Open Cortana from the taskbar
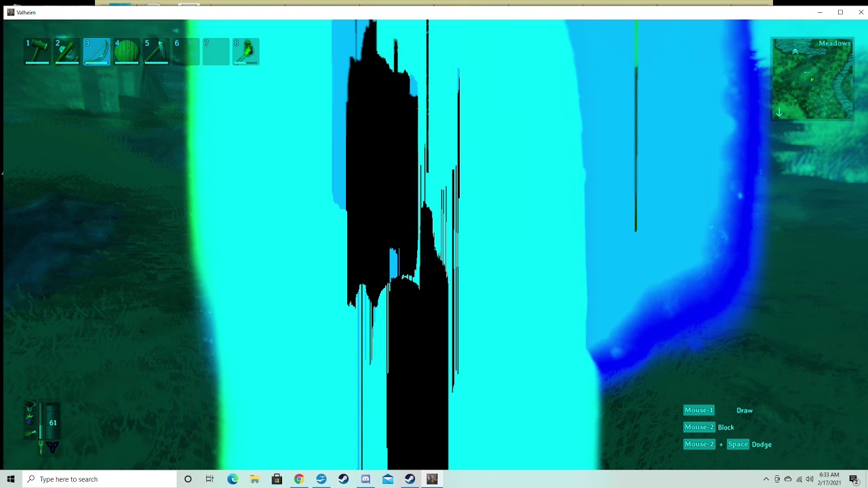This screenshot has height=488, width=868. 188,479
